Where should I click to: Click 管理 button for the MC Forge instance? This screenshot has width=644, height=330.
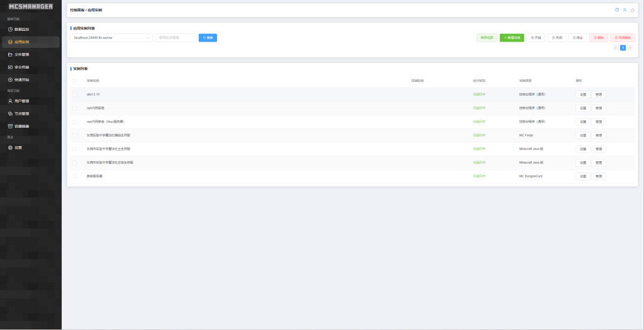598,135
